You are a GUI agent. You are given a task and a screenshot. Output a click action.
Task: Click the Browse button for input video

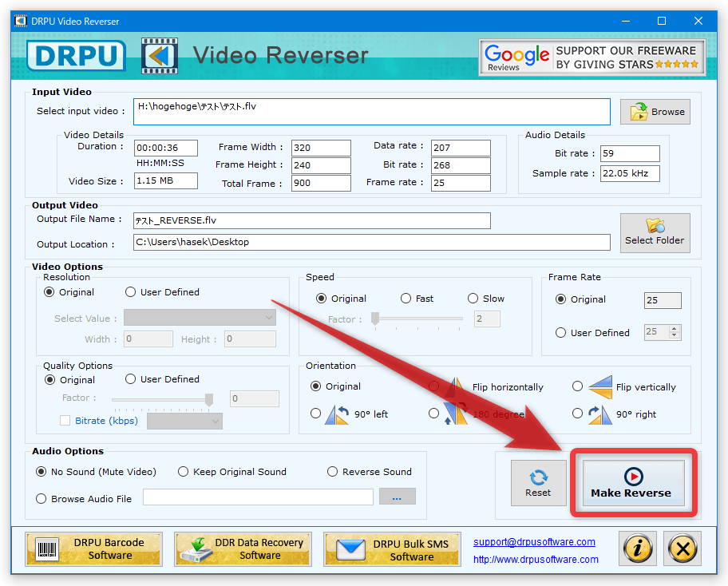point(655,112)
